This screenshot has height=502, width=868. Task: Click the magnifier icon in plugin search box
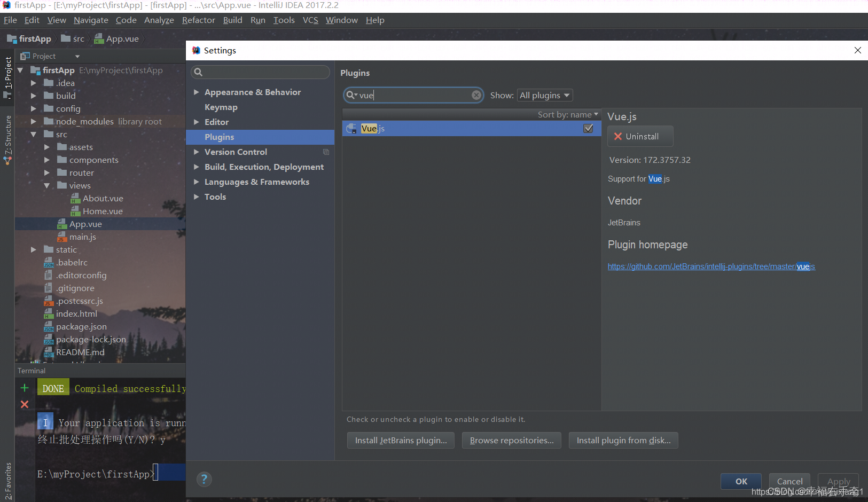point(351,95)
